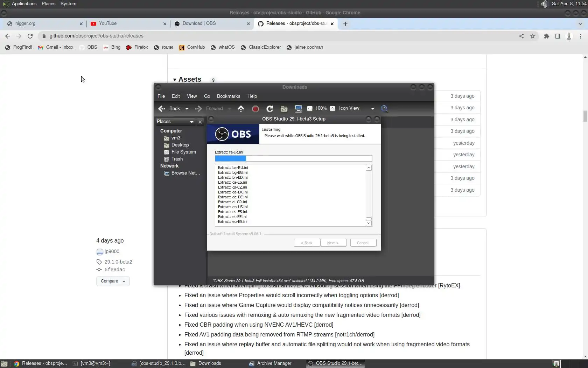
Task: Open Chrome three-dot menu
Action: 581,36
